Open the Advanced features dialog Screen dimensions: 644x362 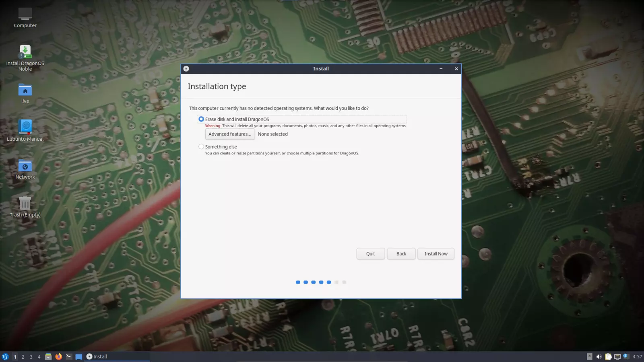tap(230, 134)
